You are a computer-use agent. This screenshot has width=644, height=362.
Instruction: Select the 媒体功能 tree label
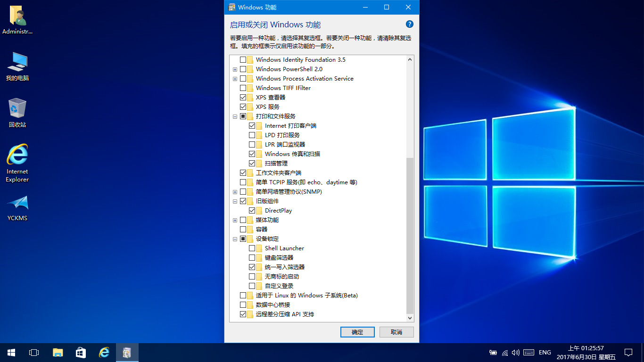[267, 220]
